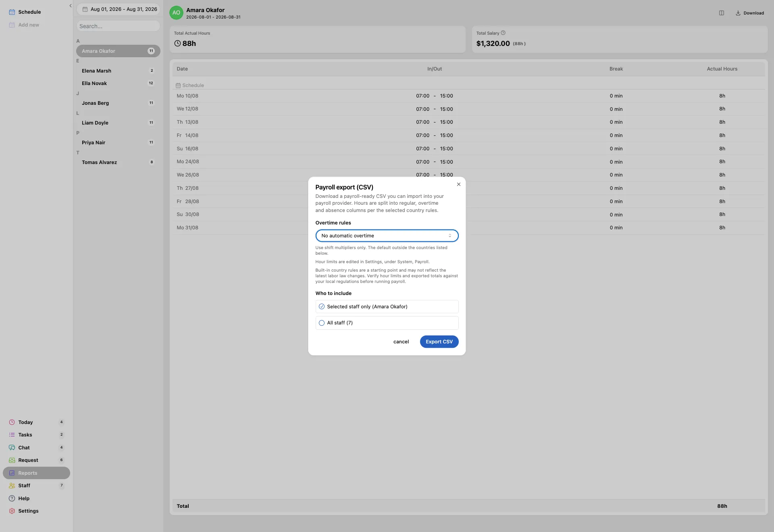Click the Export CSV button
Viewport: 774px width, 532px height.
click(x=439, y=342)
